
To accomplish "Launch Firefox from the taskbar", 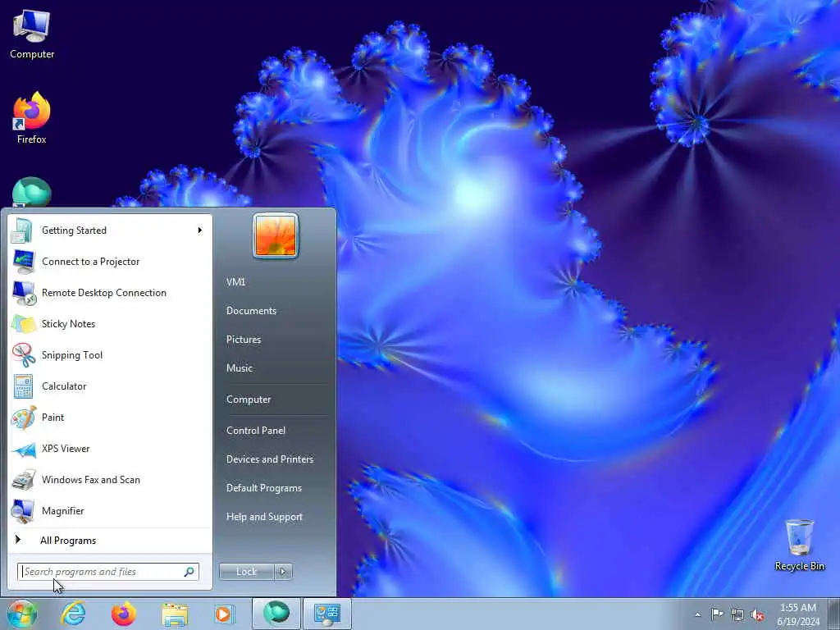I will coord(123,614).
